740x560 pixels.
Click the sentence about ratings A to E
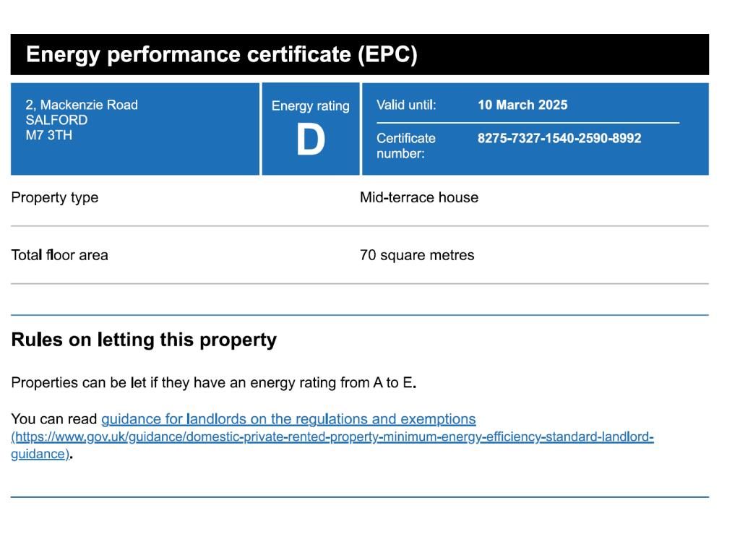tap(213, 383)
